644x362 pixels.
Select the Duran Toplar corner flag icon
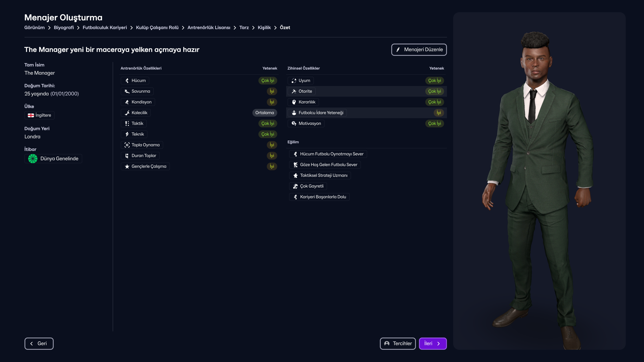click(x=127, y=155)
